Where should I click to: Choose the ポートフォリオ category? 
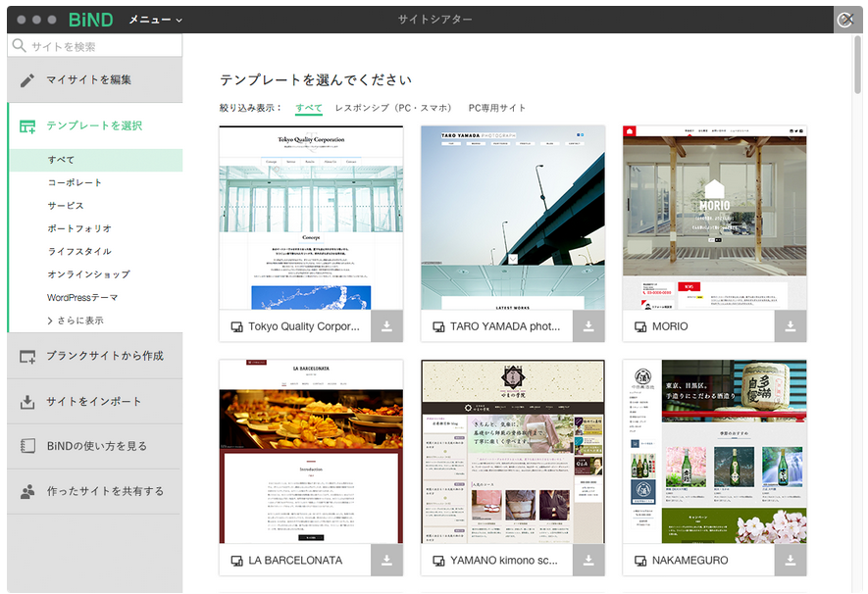[79, 228]
